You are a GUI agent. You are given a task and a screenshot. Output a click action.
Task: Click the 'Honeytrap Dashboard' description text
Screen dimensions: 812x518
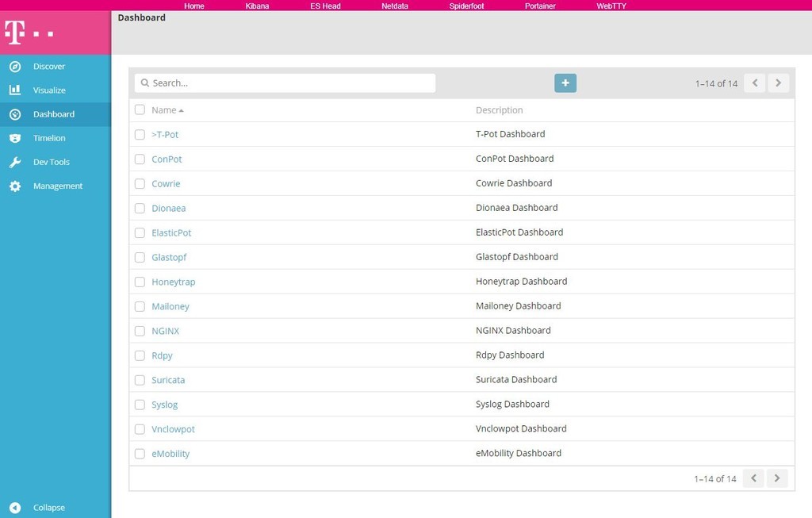tap(522, 282)
